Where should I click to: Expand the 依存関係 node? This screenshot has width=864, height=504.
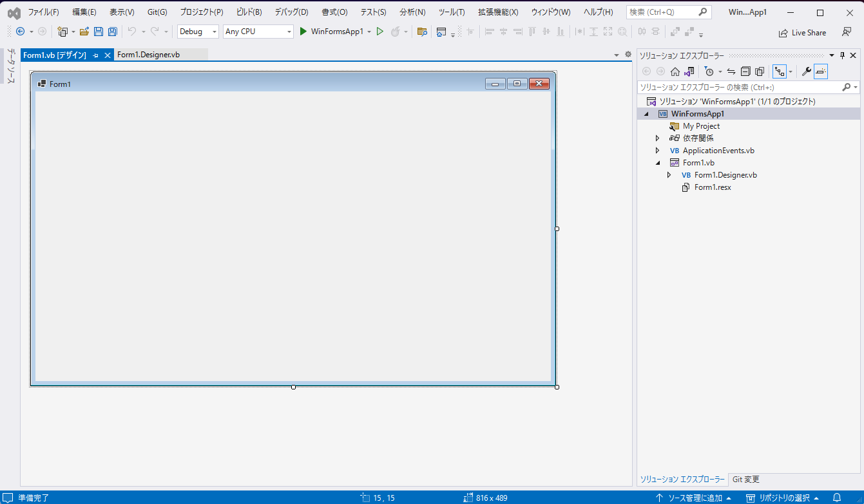coord(658,138)
